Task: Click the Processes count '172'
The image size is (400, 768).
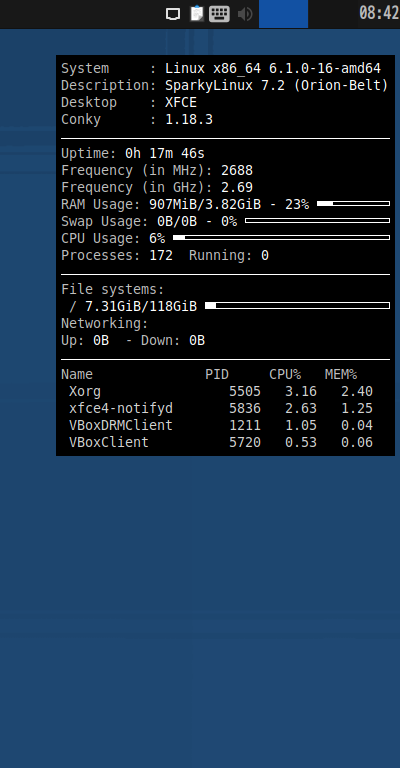Action: 161,256
